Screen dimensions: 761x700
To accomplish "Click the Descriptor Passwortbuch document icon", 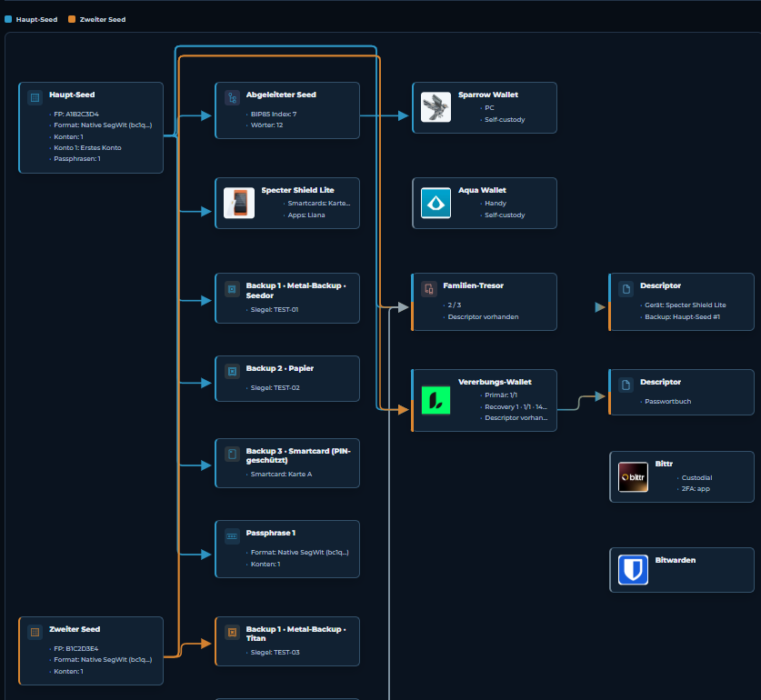I will [626, 385].
